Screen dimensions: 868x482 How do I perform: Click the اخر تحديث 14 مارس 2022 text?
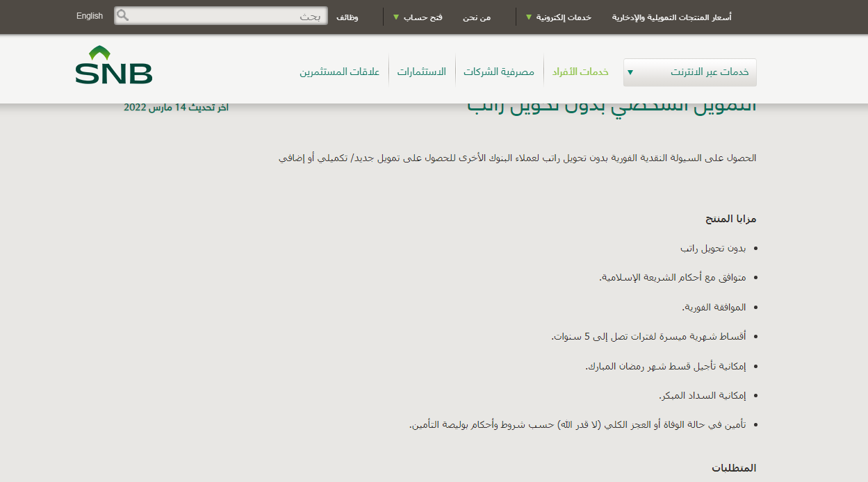pos(176,108)
